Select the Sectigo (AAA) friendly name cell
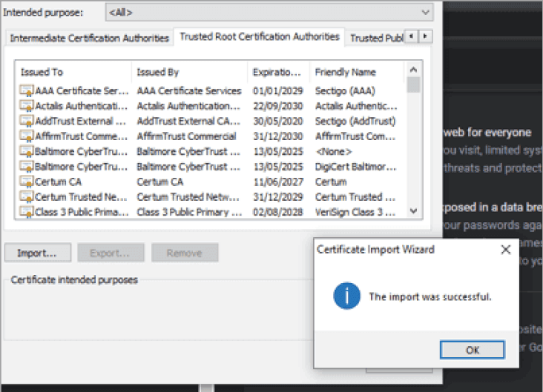The image size is (543, 392). pyautogui.click(x=345, y=90)
